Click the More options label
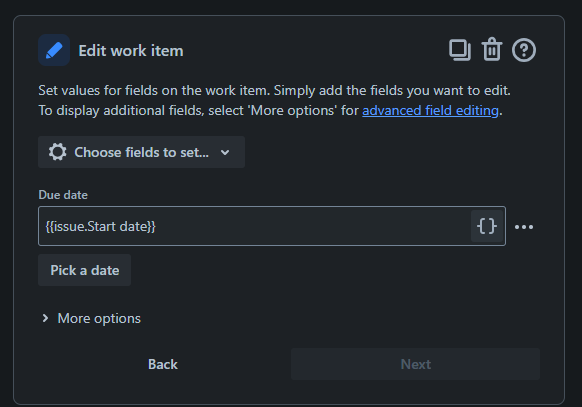Image resolution: width=582 pixels, height=407 pixels. click(99, 318)
